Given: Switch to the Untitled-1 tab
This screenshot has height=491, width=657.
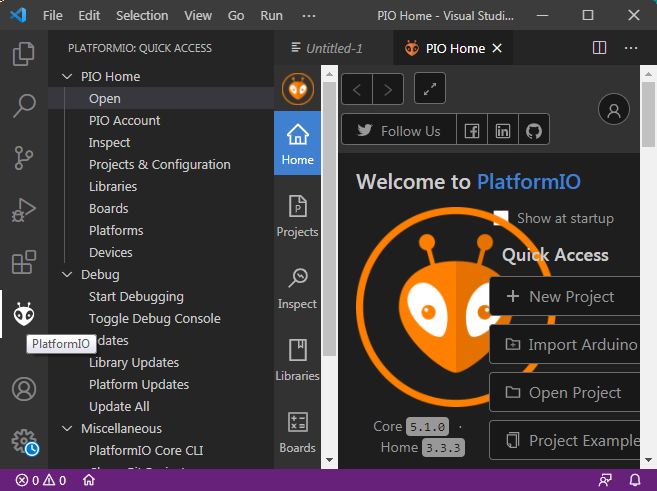Looking at the screenshot, I should [x=334, y=48].
